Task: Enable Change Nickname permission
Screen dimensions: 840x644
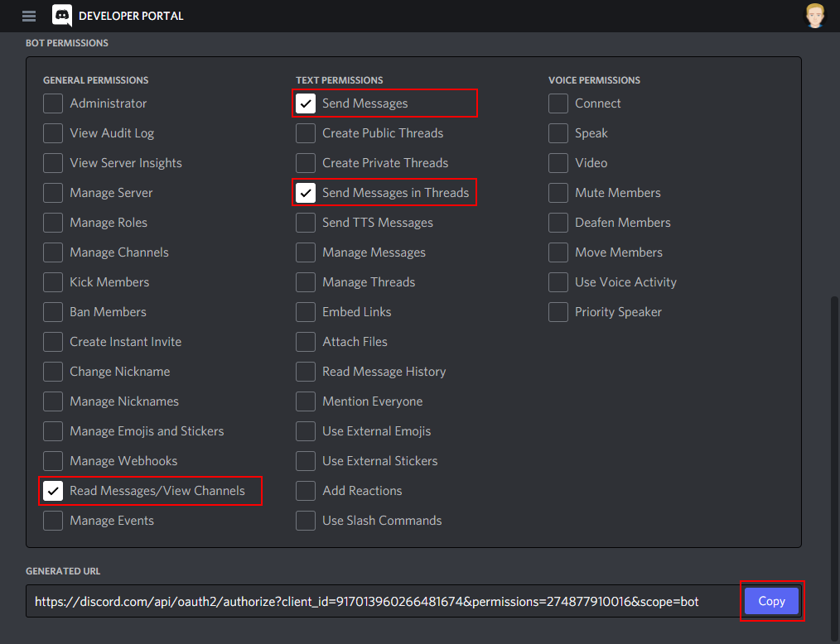Action: pyautogui.click(x=53, y=372)
